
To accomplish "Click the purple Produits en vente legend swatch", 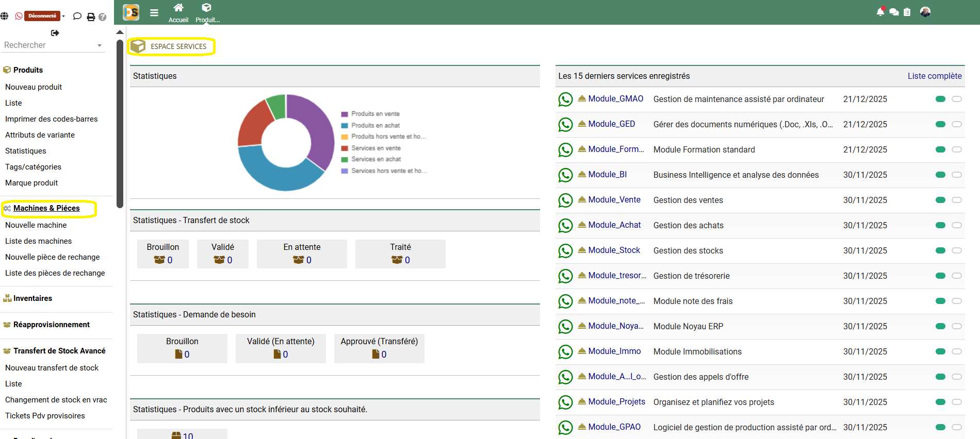I will pos(345,114).
